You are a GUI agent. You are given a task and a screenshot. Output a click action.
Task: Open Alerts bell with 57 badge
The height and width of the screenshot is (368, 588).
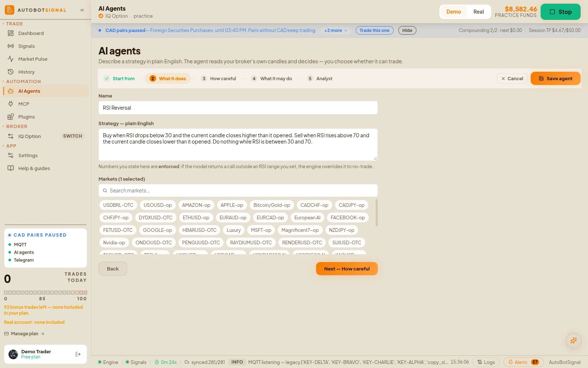(x=524, y=362)
